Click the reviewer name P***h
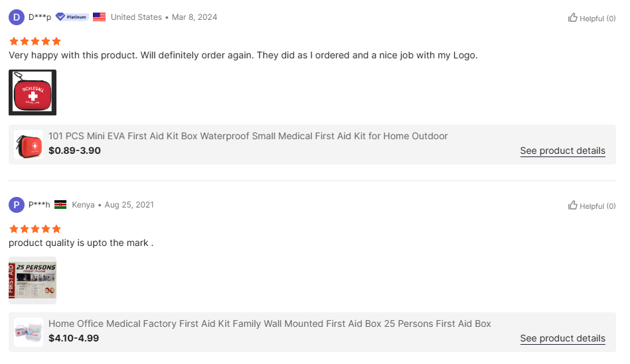This screenshot has height=364, width=630. (39, 205)
